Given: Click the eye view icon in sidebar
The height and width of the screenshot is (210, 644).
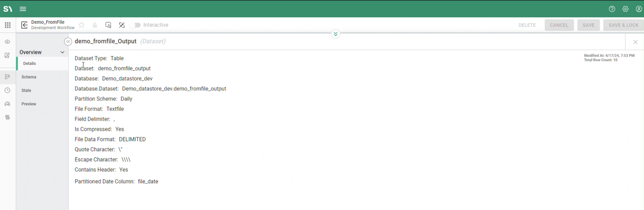Looking at the screenshot, I should (7, 42).
